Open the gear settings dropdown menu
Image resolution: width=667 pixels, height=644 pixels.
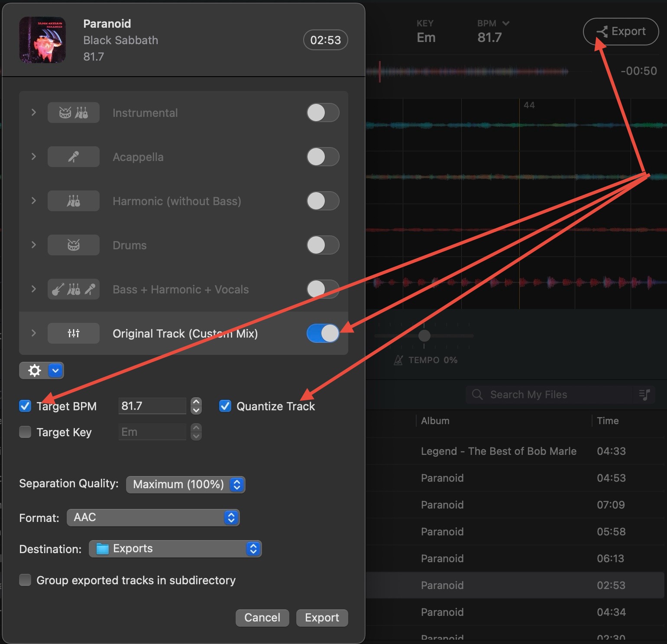point(55,371)
